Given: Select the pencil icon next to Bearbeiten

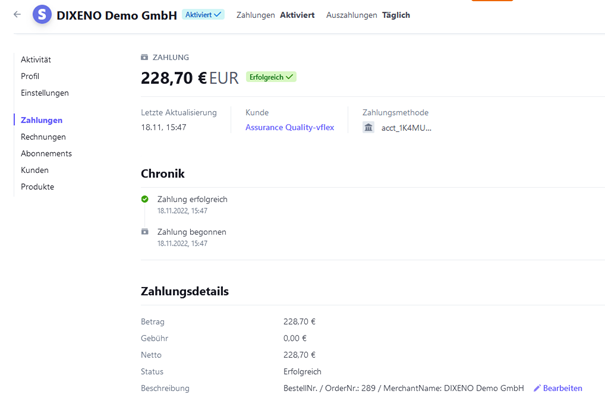Looking at the screenshot, I should pyautogui.click(x=537, y=388).
